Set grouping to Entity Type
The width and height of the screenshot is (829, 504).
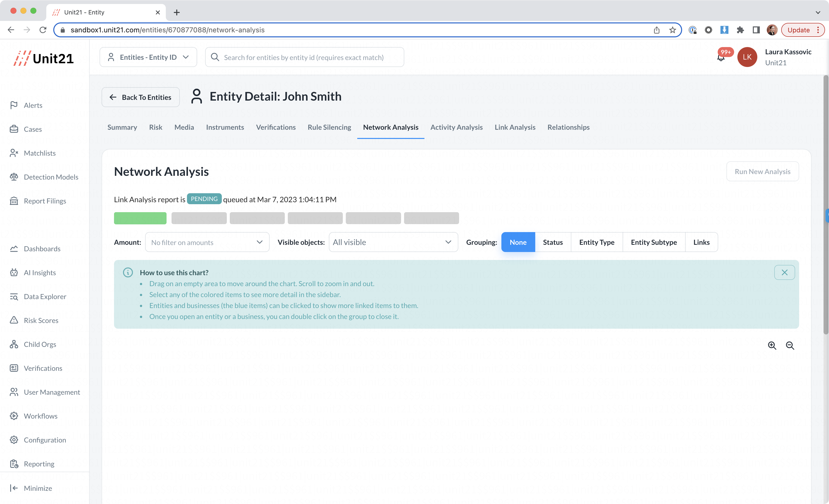[x=596, y=242]
